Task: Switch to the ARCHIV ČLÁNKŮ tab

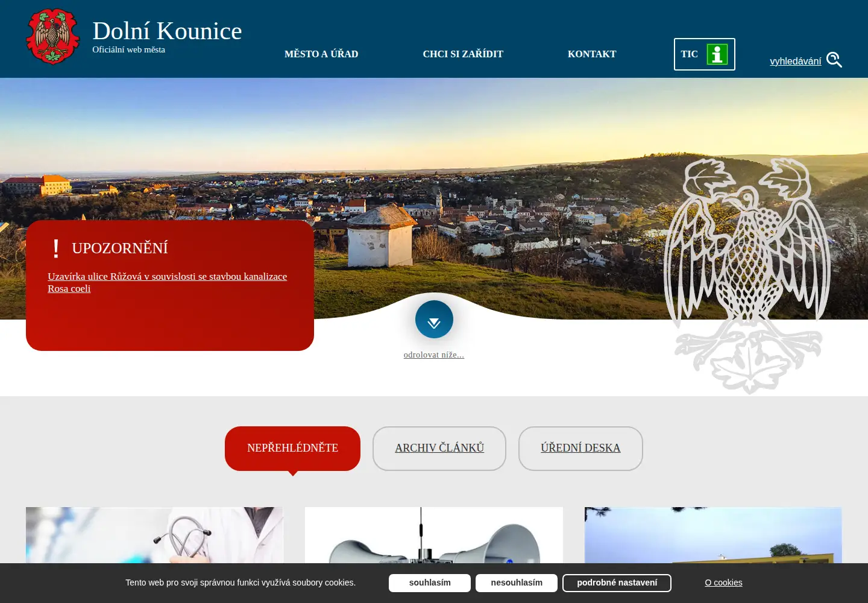Action: pos(439,448)
